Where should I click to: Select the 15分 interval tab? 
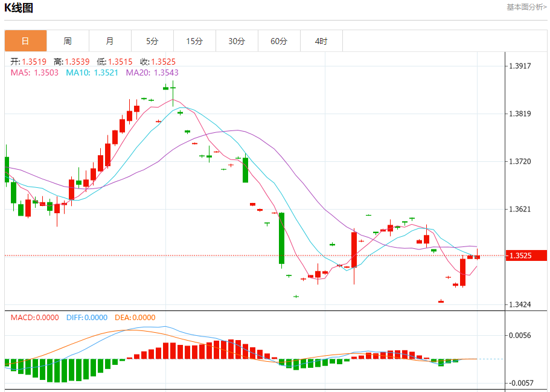194,41
